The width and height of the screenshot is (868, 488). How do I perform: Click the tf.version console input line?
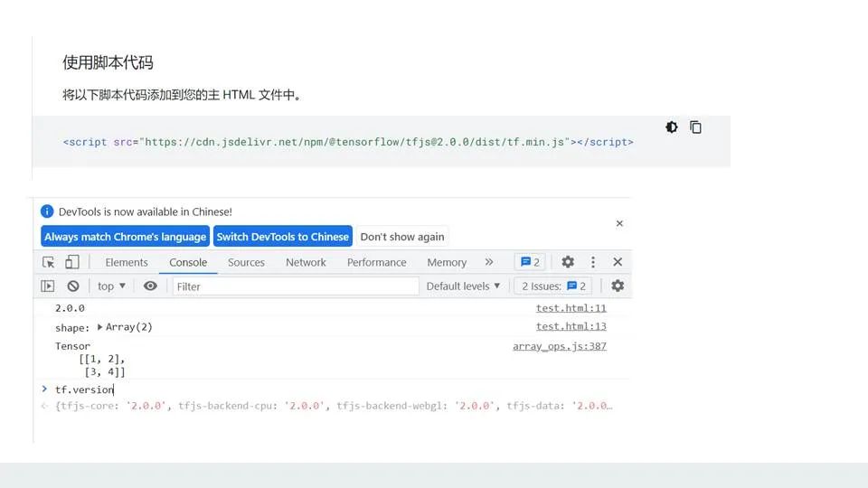click(x=84, y=389)
